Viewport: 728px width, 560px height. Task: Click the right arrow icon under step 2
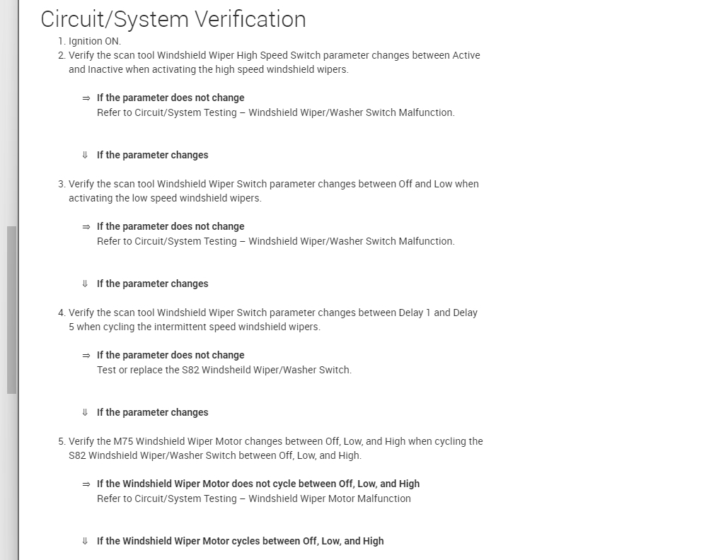coord(86,98)
